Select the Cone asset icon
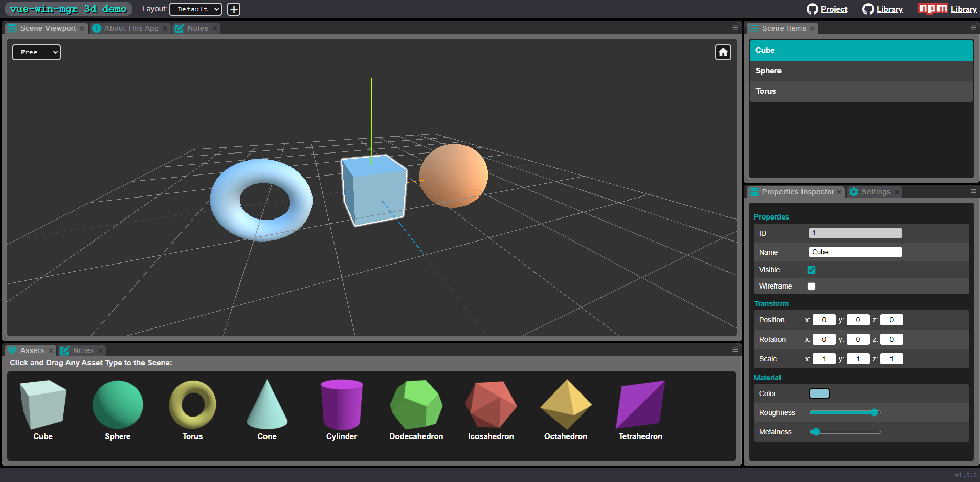Image resolution: width=980 pixels, height=482 pixels. (x=266, y=404)
